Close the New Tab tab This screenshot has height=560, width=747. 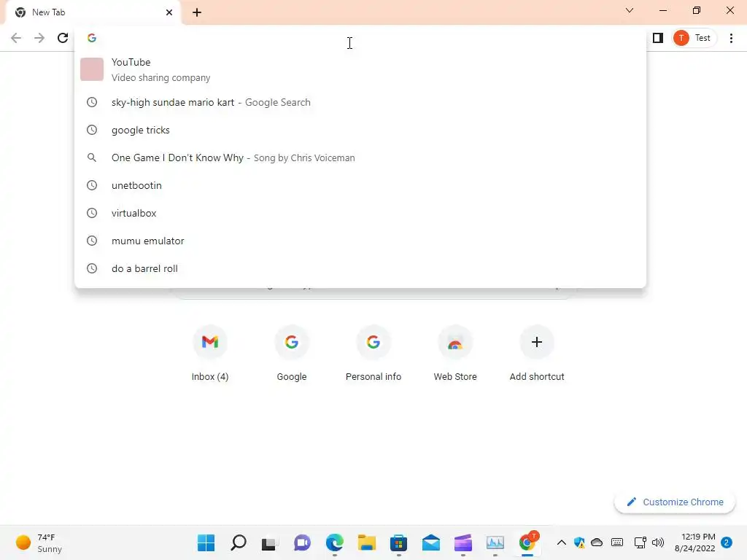[x=169, y=12]
